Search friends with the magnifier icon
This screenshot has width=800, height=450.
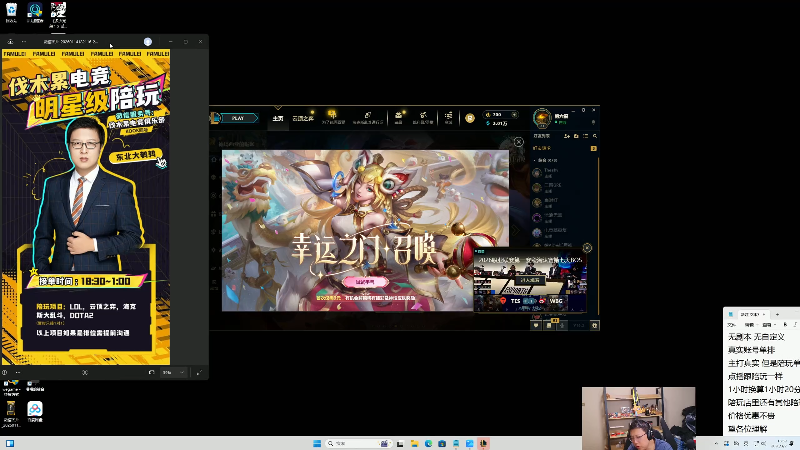(595, 136)
